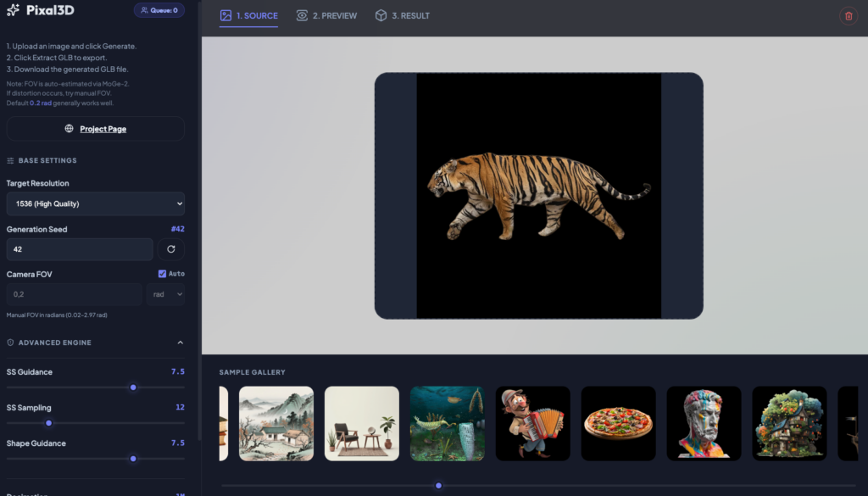Viewport: 868px width, 496px height.
Task: Select the chair and plants sample thumbnail
Action: point(361,423)
